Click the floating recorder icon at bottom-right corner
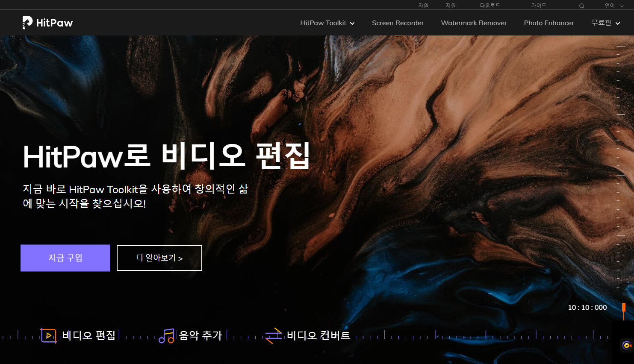Image resolution: width=634 pixels, height=364 pixels. [627, 345]
